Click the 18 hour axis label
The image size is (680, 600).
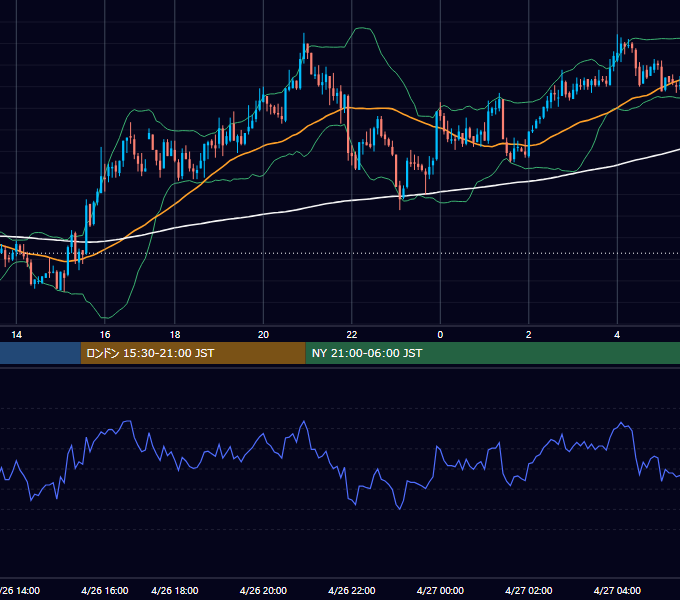(175, 335)
